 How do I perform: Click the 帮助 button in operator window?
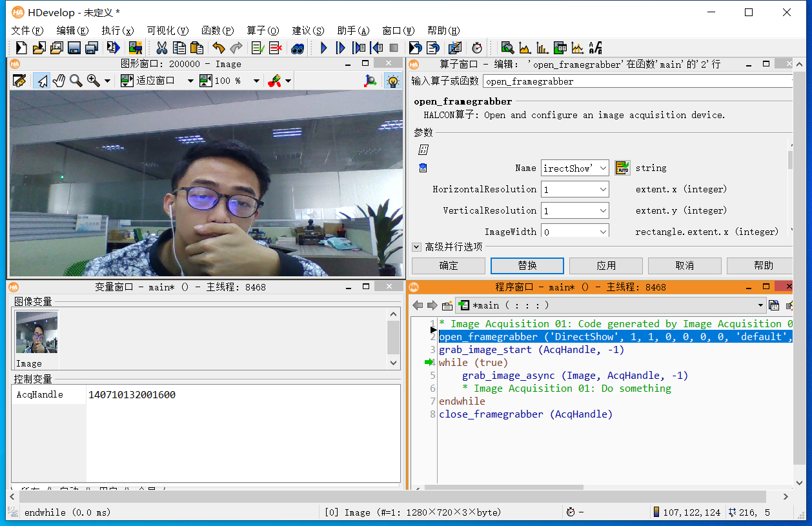point(760,266)
